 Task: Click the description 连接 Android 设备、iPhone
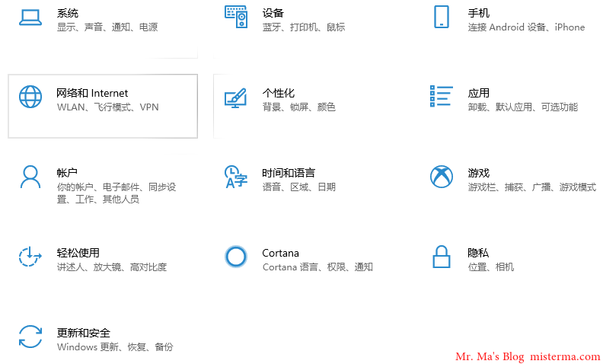tap(526, 27)
